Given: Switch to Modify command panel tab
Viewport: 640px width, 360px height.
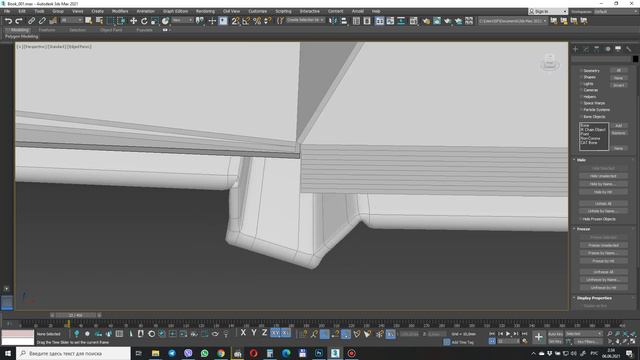Looking at the screenshot, I should (x=586, y=49).
